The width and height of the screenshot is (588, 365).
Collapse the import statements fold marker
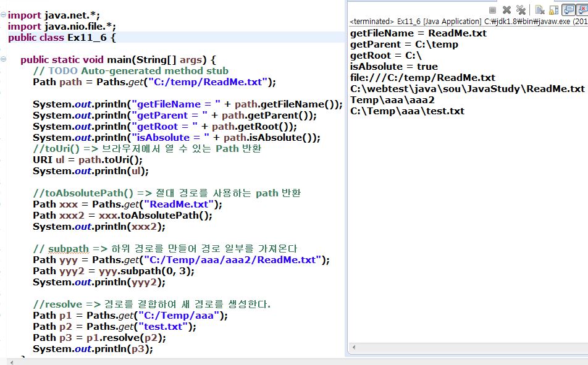point(3,15)
